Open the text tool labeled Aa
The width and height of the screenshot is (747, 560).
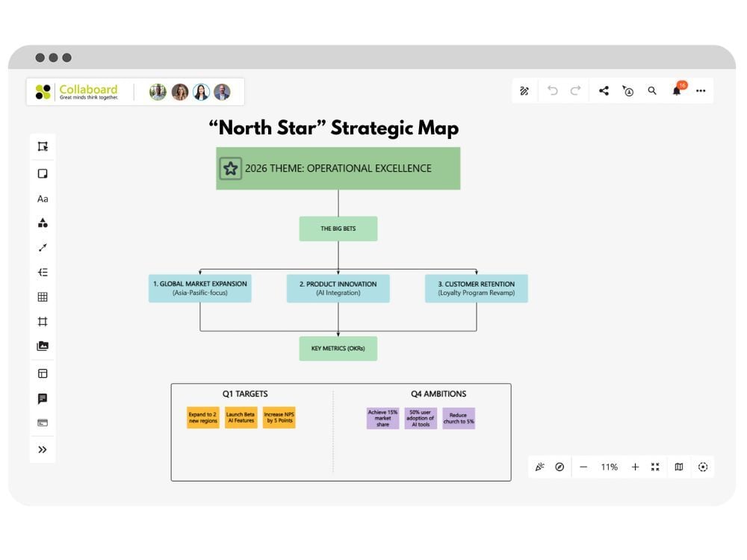(43, 199)
